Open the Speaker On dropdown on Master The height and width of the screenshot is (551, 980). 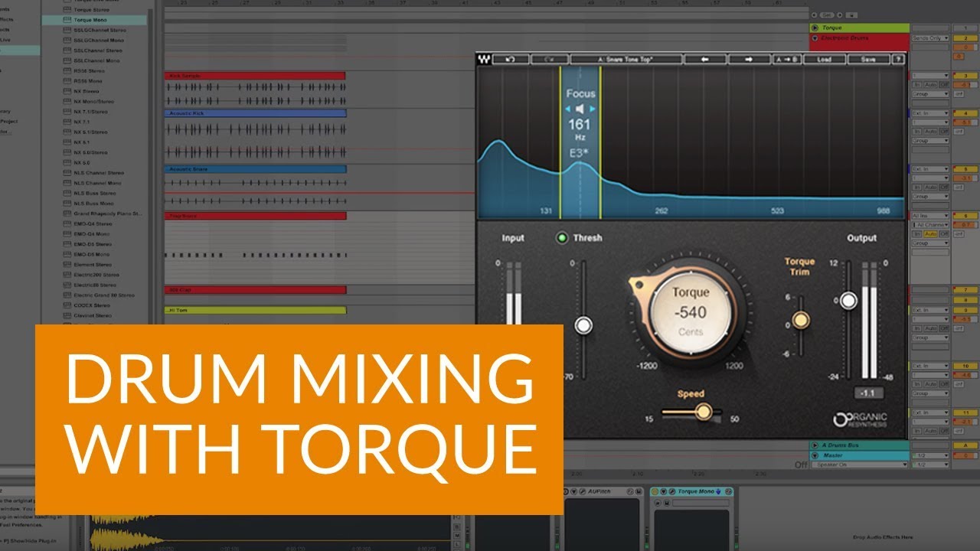click(x=861, y=465)
